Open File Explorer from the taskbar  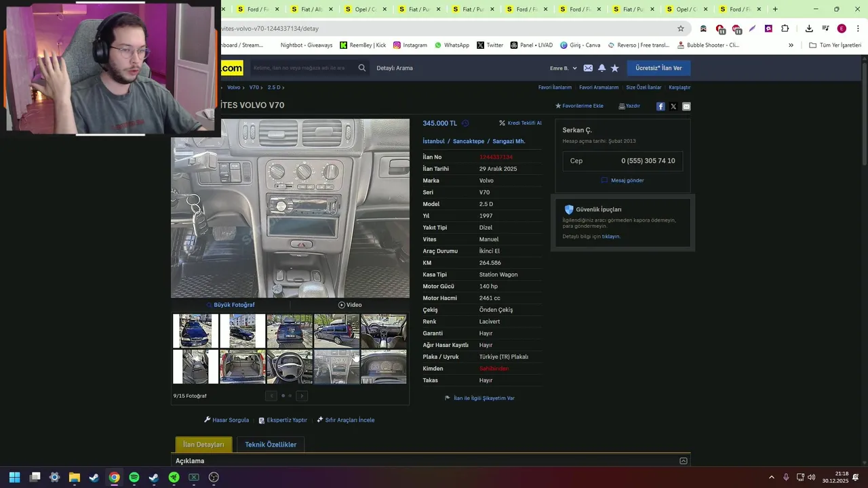(x=75, y=477)
